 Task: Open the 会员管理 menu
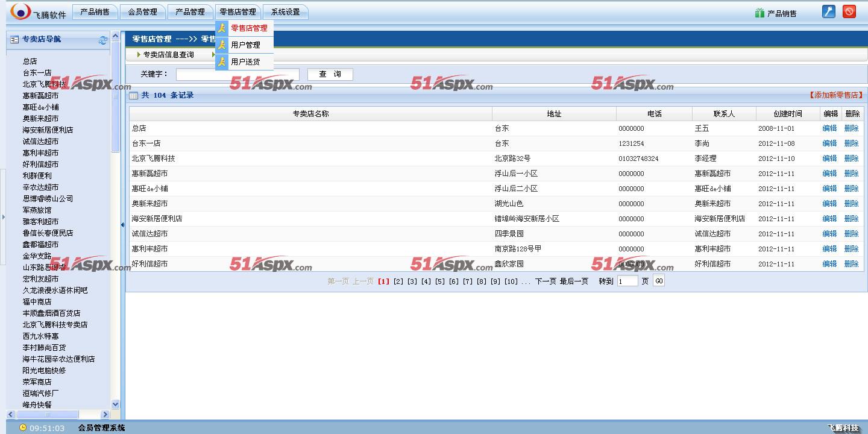click(143, 12)
